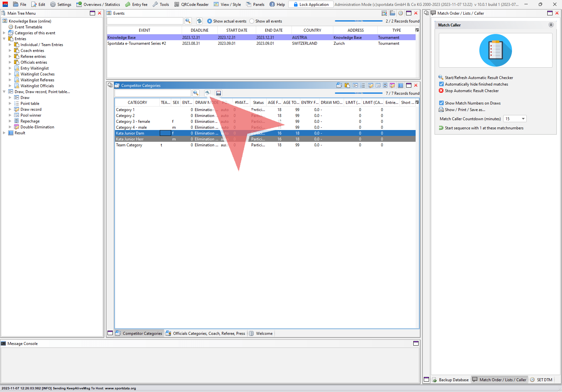Viewport: 562px width, 392px height.
Task: Toggle Show Match Numbers on Draws checkbox
Action: pyautogui.click(x=441, y=103)
